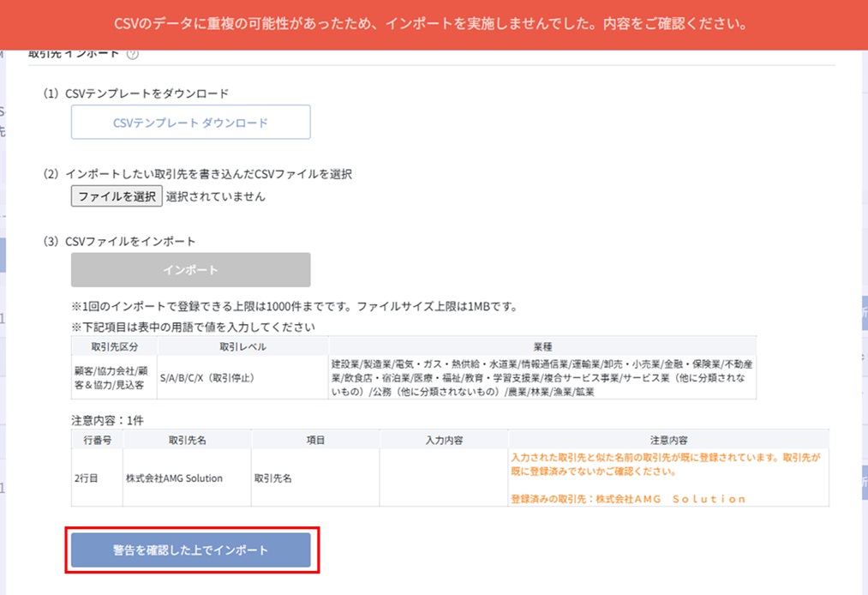Viewport: 868px width, 595px height.
Task: Select the S/A/B/C/X（取引停止） cell
Action: pyautogui.click(x=242, y=377)
